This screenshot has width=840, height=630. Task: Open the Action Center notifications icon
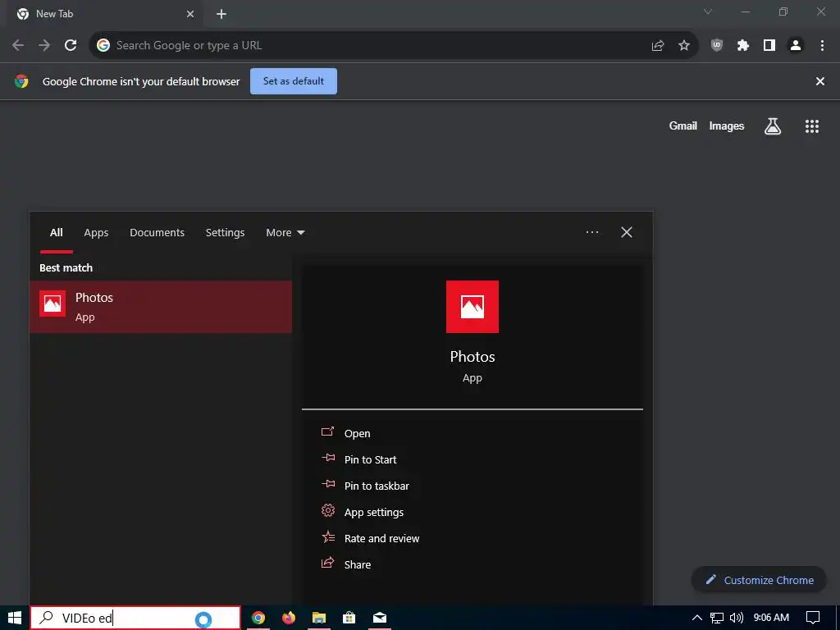(x=813, y=618)
